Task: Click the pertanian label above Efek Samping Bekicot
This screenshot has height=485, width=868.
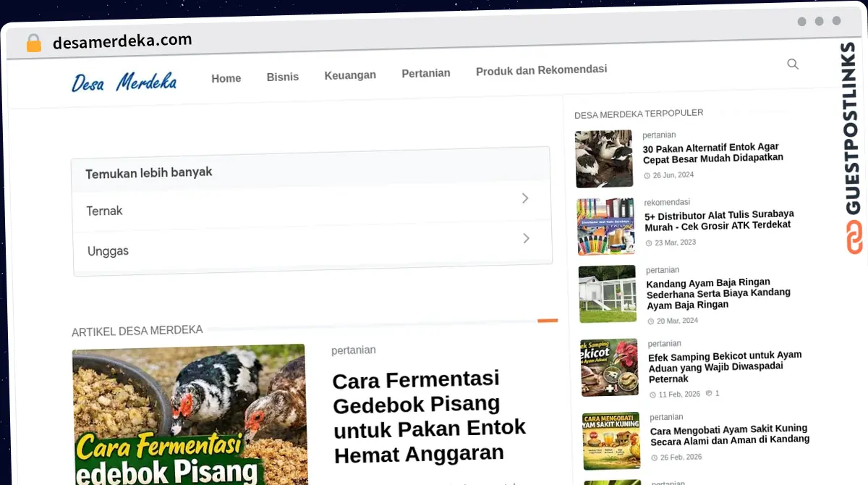Action: point(665,343)
